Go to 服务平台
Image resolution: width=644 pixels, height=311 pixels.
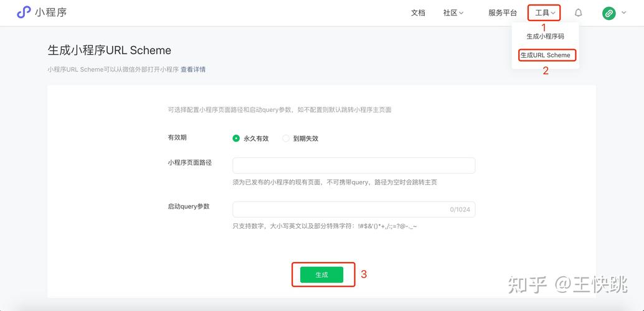click(x=502, y=12)
